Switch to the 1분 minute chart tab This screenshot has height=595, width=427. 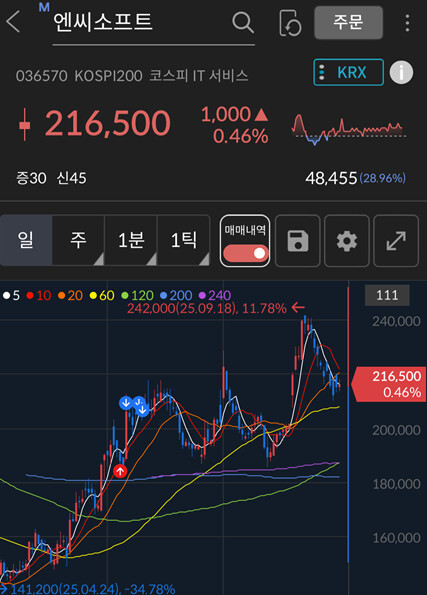(131, 240)
